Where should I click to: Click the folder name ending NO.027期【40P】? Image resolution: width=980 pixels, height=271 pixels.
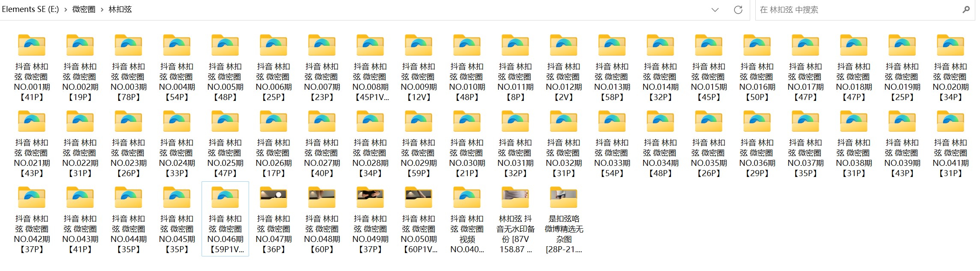click(x=322, y=158)
